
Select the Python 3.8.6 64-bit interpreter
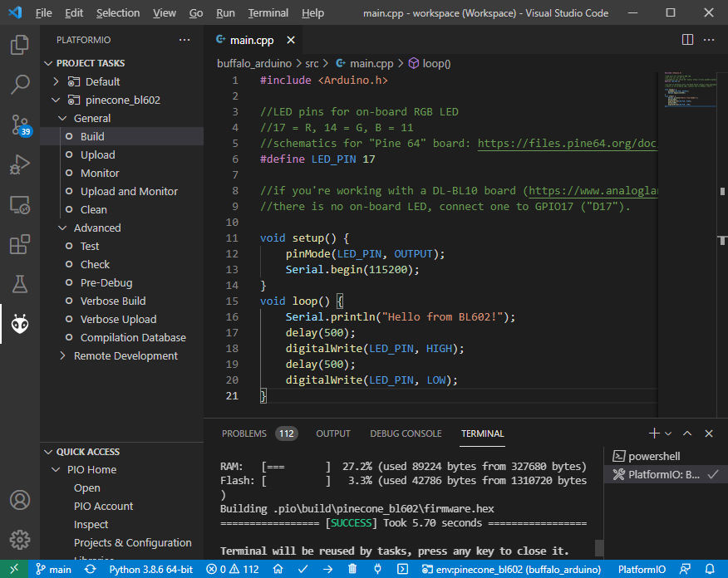151,569
